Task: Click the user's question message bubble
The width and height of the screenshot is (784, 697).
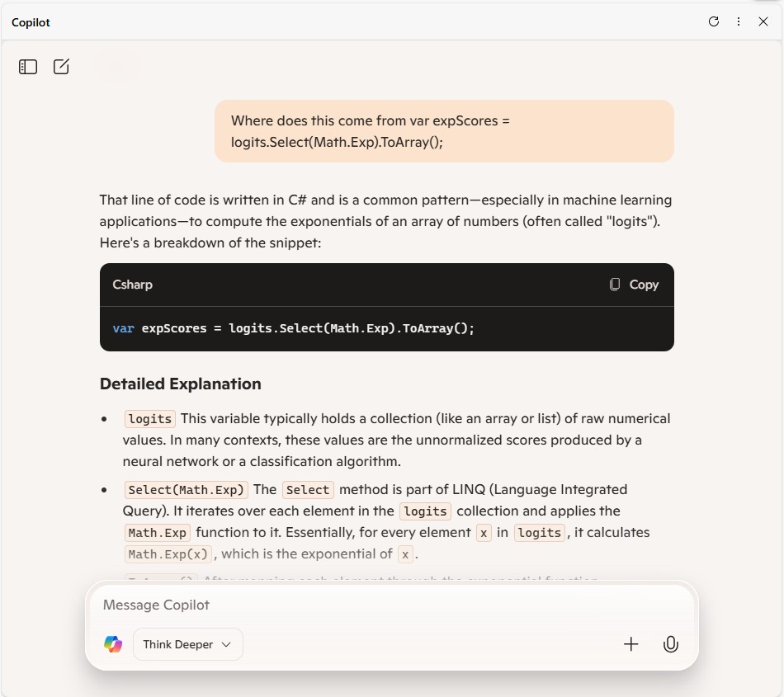Action: click(444, 131)
